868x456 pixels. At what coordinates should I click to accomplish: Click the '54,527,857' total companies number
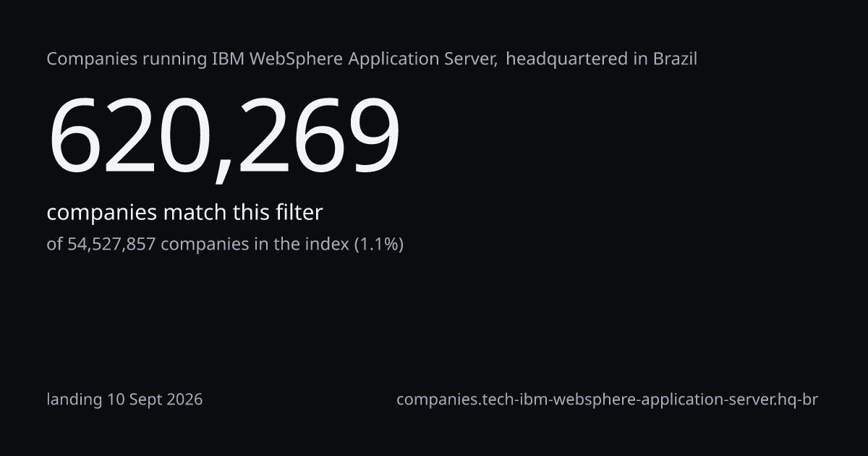(x=111, y=245)
